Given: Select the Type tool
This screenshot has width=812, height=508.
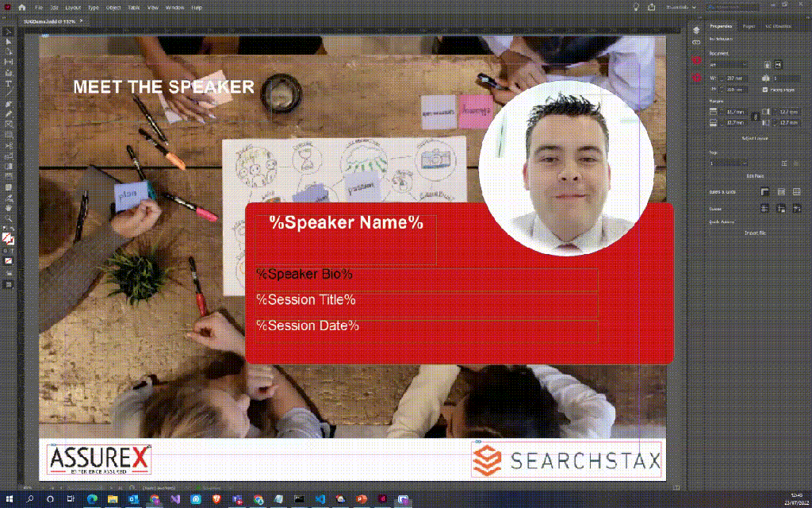Looking at the screenshot, I should pos(9,83).
